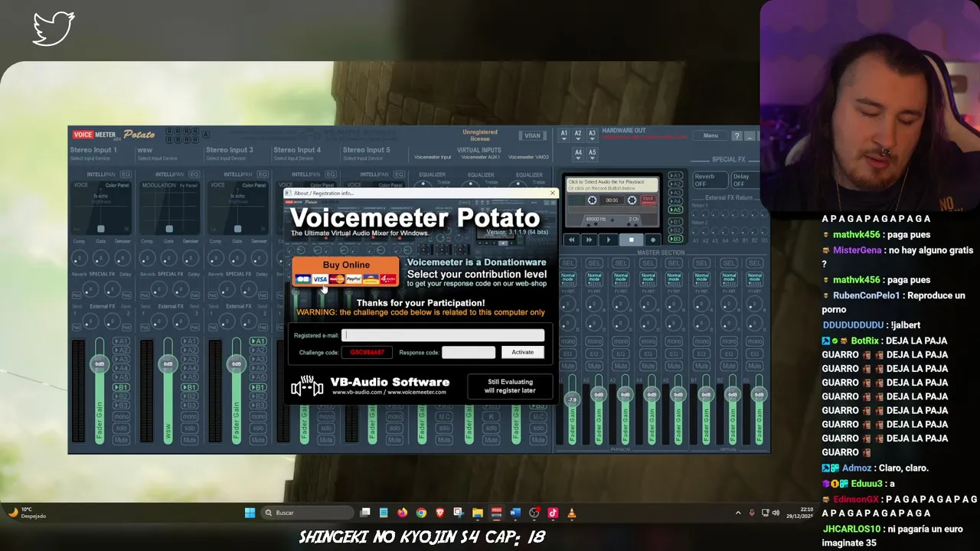Click the Comp knob on Stereo Input 1

point(79,259)
